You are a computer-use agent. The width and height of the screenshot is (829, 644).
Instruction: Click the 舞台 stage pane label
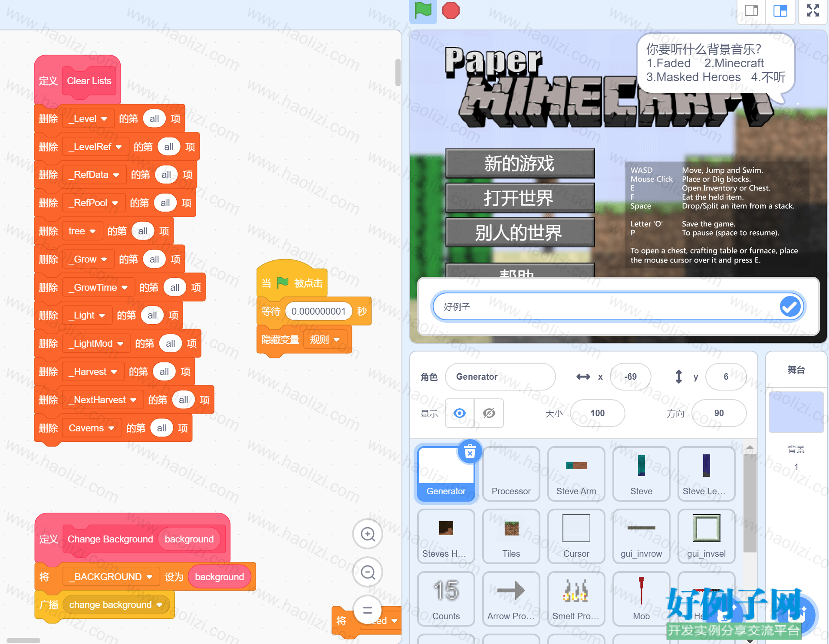pyautogui.click(x=796, y=370)
